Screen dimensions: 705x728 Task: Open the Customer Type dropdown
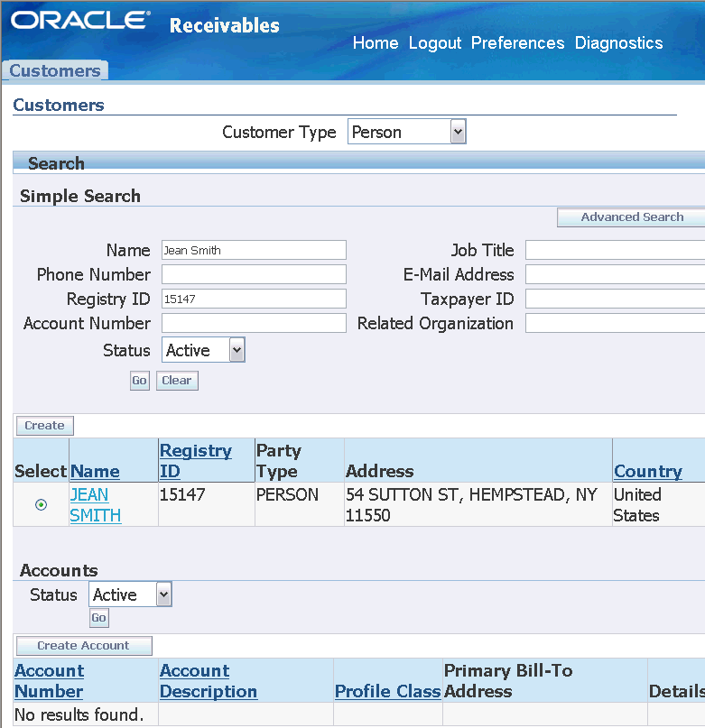click(x=406, y=132)
